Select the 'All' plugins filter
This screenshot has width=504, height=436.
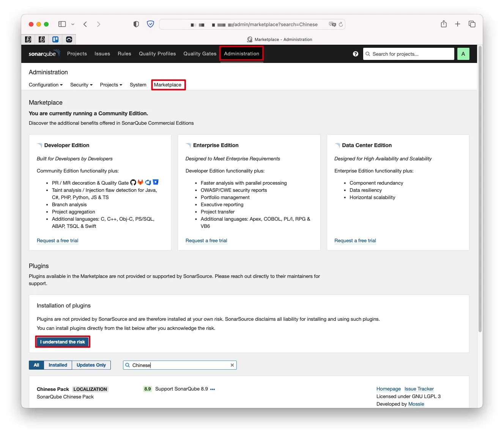click(x=36, y=365)
